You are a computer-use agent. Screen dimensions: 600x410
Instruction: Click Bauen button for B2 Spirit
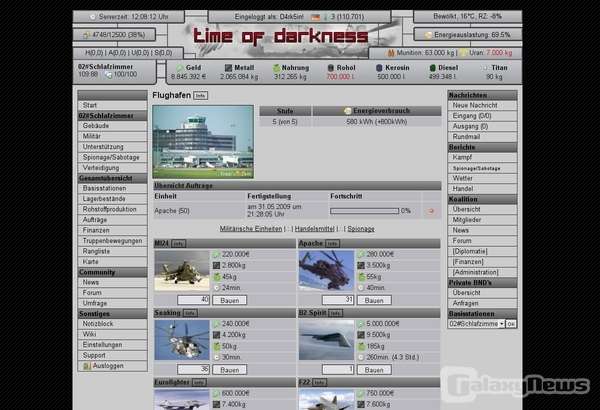[374, 370]
